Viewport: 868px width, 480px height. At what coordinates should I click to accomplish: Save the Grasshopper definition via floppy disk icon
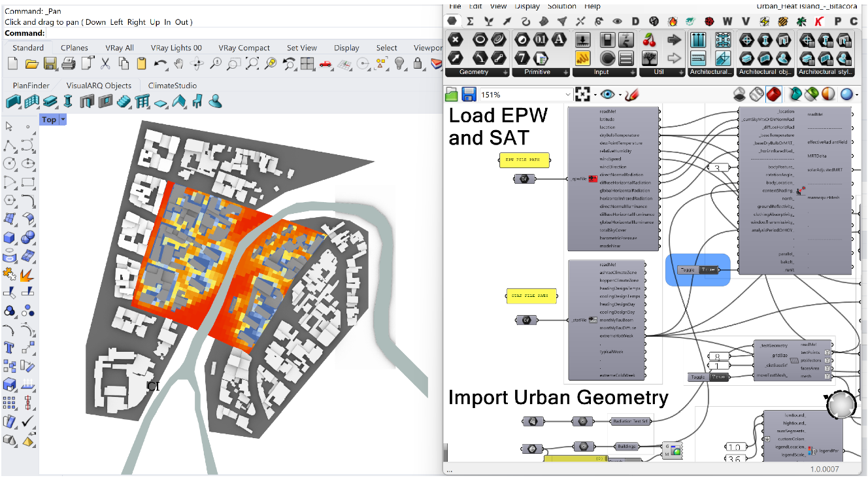[x=469, y=94]
